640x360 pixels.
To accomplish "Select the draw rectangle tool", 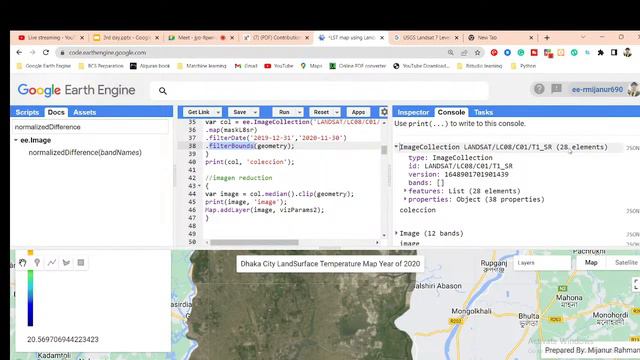I will pos(81,262).
